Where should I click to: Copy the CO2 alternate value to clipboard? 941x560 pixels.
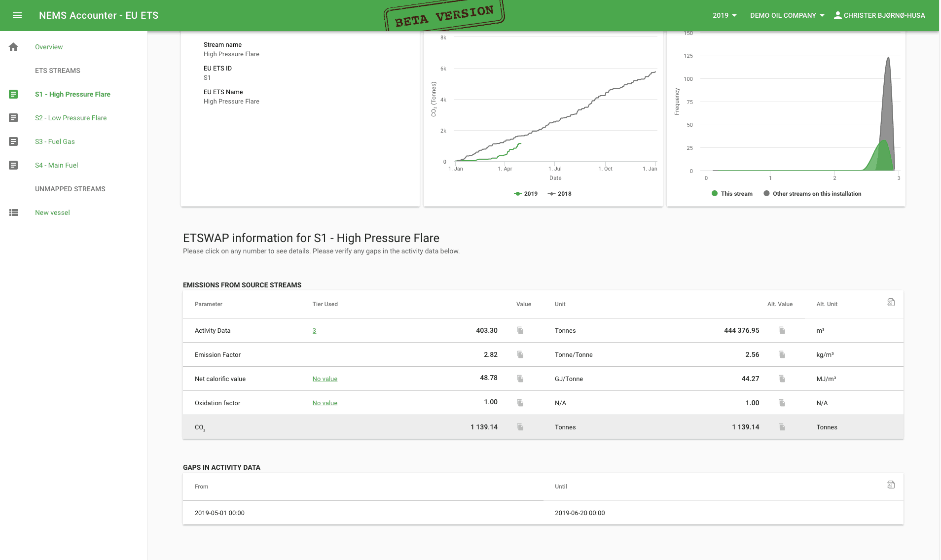[782, 427]
